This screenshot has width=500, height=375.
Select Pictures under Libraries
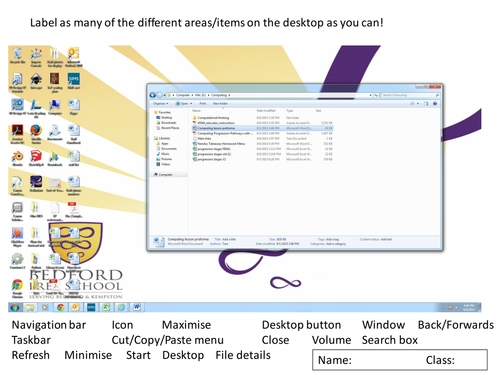click(x=164, y=159)
